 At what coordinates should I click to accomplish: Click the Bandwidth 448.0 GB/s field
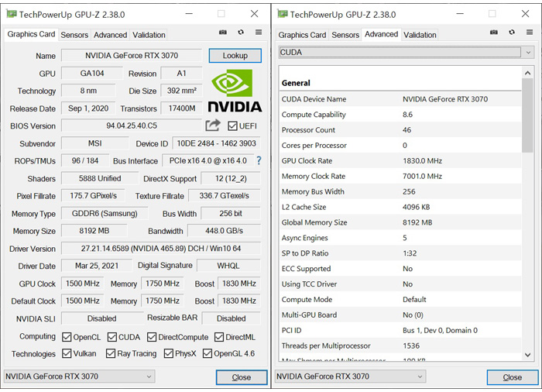(225, 231)
